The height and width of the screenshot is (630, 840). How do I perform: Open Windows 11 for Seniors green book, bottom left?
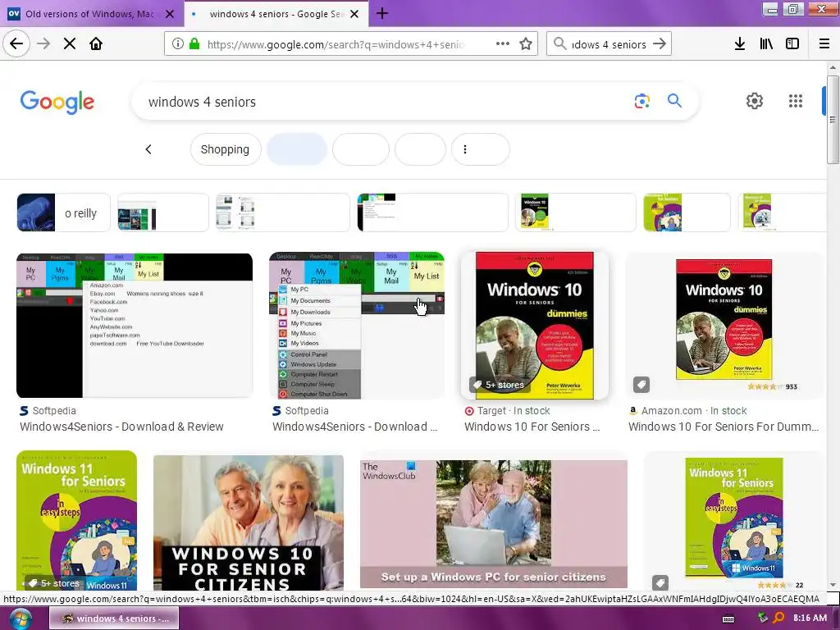click(76, 520)
